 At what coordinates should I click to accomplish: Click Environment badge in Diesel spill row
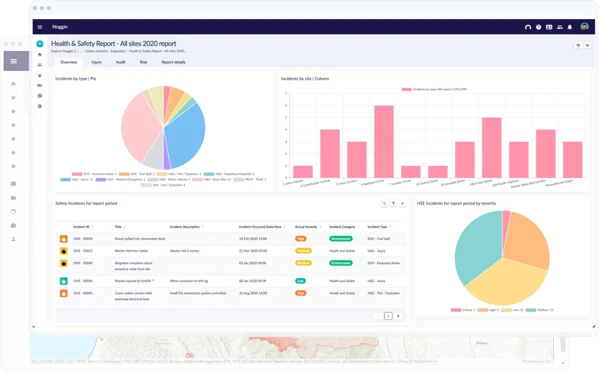click(x=341, y=239)
